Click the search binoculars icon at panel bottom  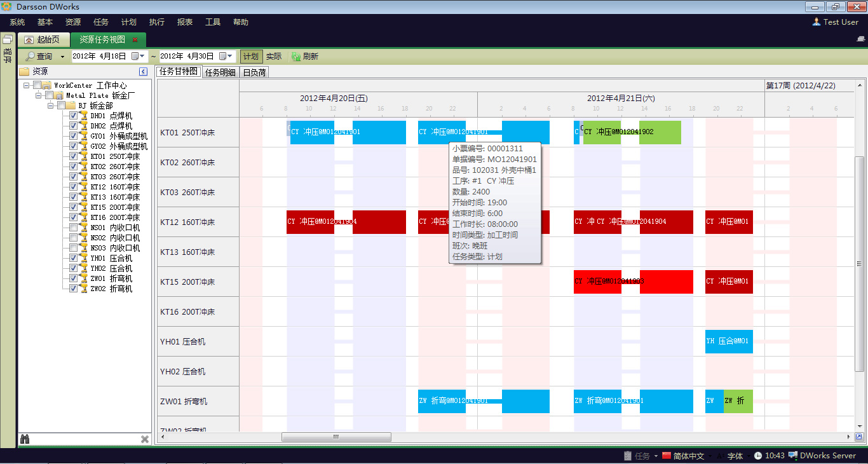coord(25,439)
